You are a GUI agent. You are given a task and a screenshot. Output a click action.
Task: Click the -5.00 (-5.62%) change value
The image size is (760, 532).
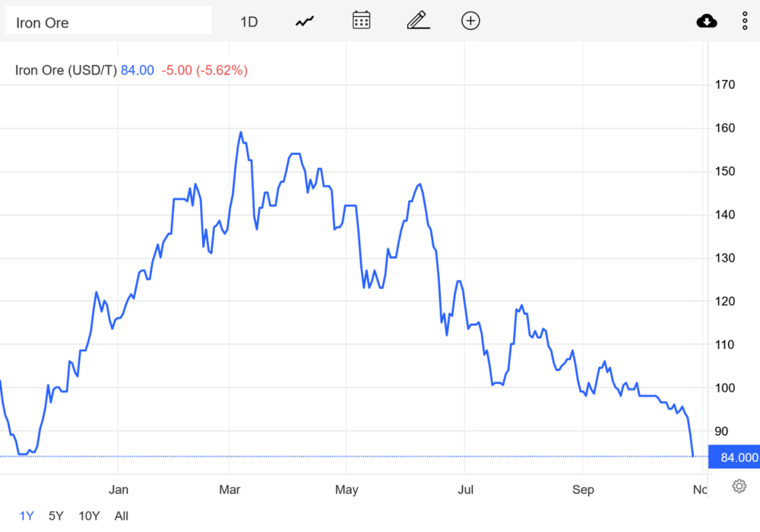tap(204, 70)
